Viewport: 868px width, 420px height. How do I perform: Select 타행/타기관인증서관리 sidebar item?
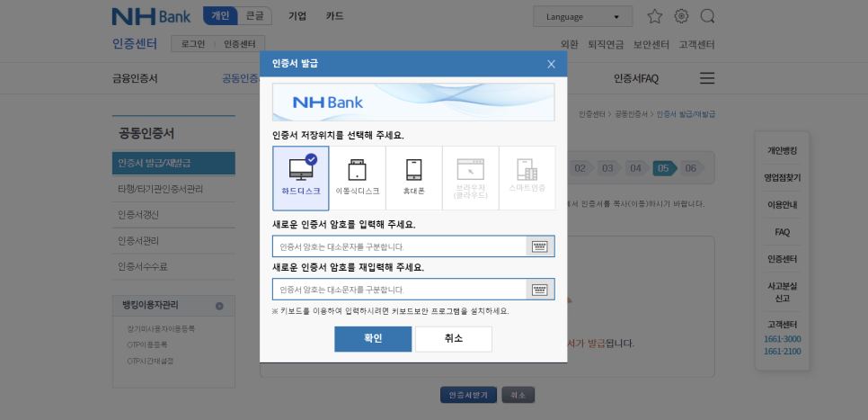tap(173, 189)
